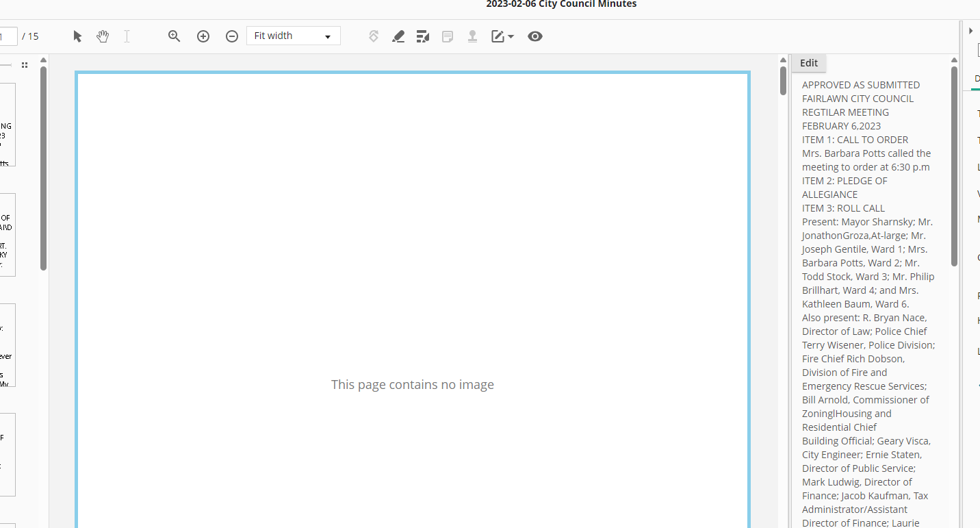Screen dimensions: 980x528
Task: Select the arrow pointer tool
Action: [77, 36]
